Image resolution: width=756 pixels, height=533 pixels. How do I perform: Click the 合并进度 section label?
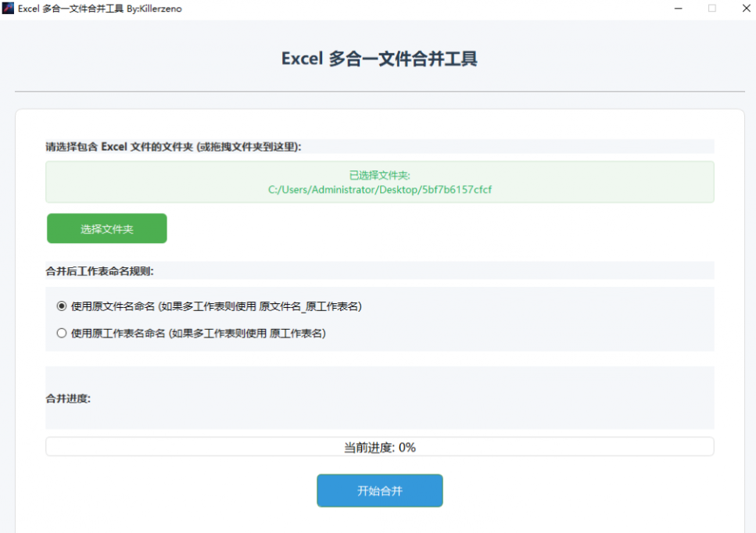point(68,398)
